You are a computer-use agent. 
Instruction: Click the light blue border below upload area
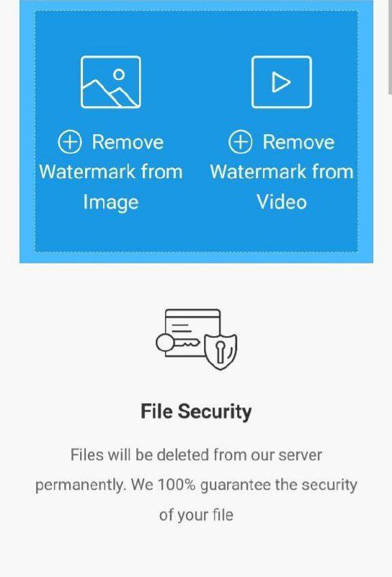coord(197,257)
